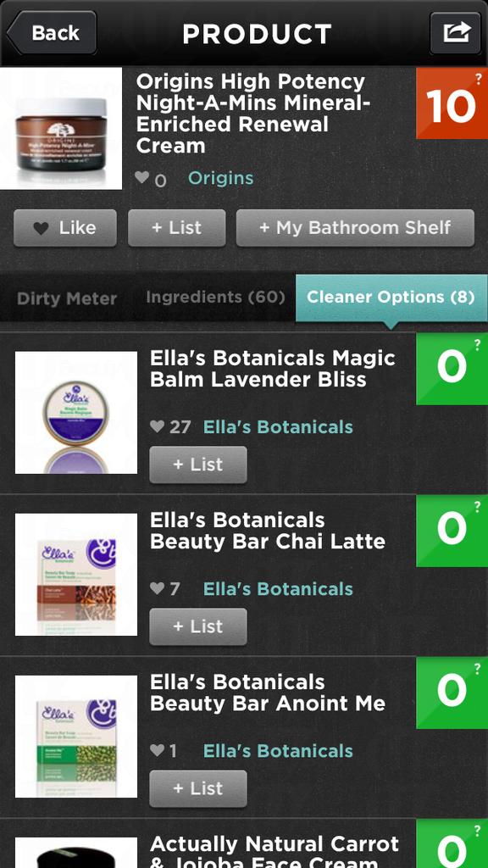
Task: Switch to the Dirty Meter tab
Action: coord(67,298)
